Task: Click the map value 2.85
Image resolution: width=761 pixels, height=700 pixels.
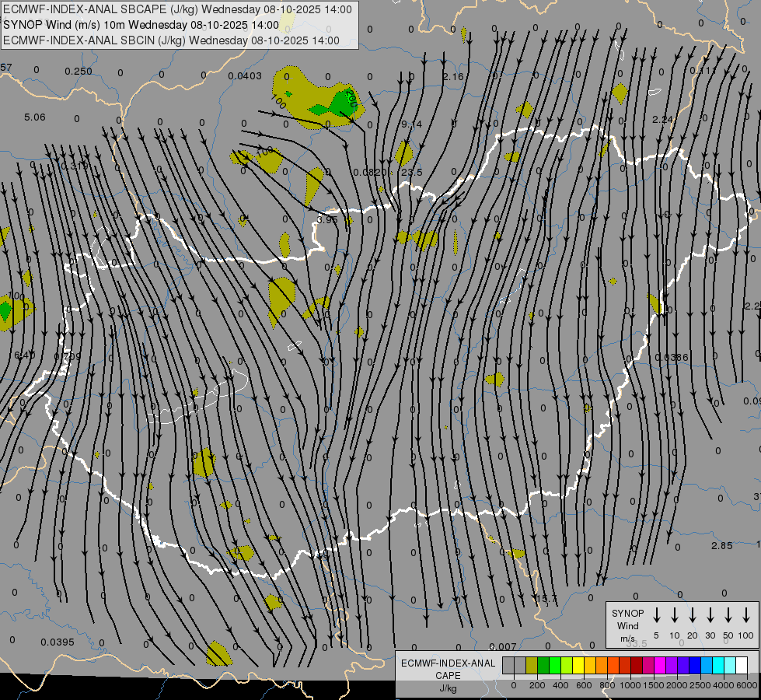Action: [721, 545]
